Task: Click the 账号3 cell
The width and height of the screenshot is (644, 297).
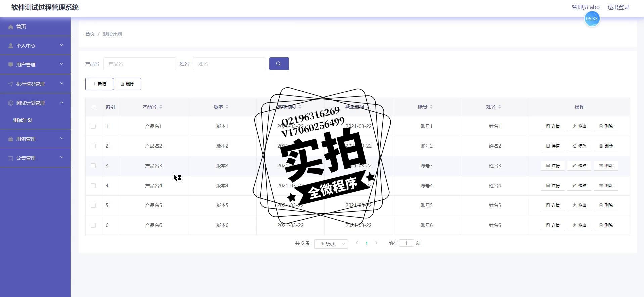Action: 426,166
